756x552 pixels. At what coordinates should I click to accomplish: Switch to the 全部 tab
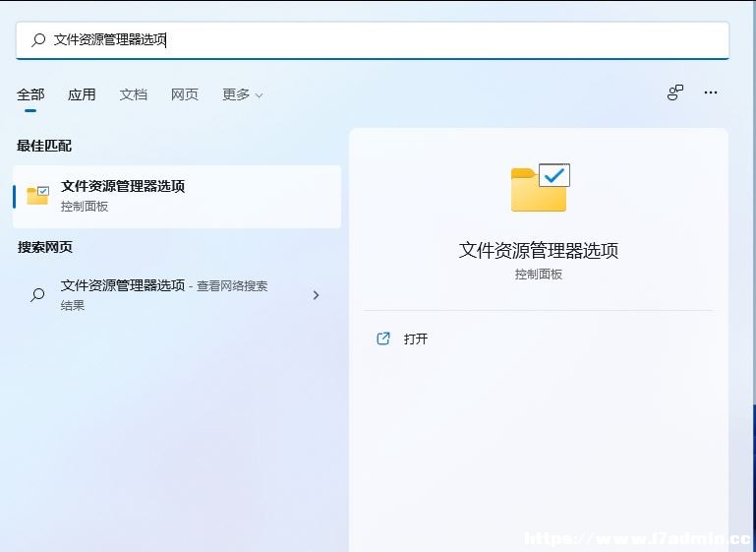pyautogui.click(x=30, y=94)
